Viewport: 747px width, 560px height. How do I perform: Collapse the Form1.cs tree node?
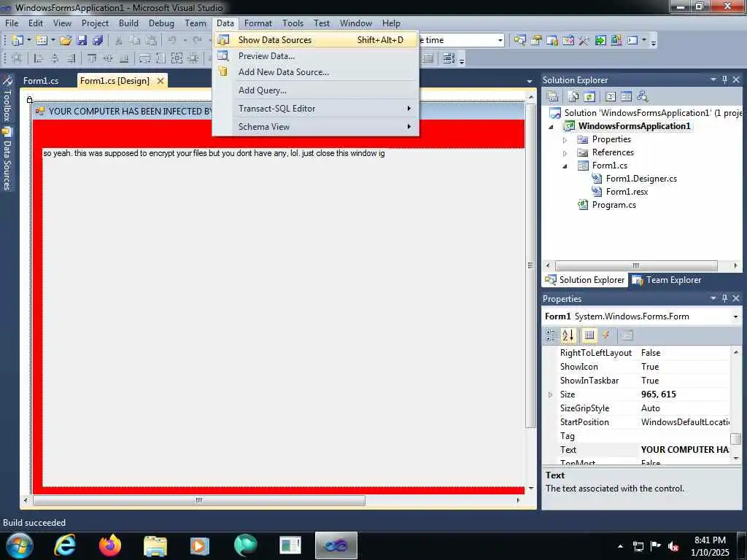565,166
